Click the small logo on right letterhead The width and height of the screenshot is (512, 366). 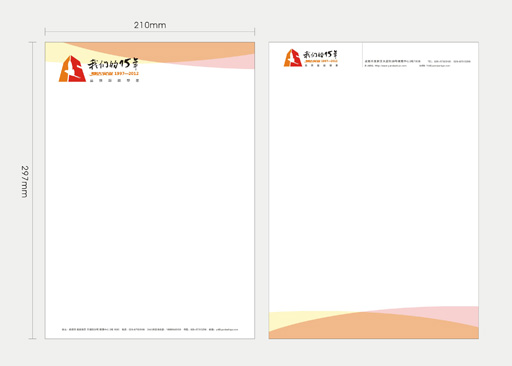(293, 58)
